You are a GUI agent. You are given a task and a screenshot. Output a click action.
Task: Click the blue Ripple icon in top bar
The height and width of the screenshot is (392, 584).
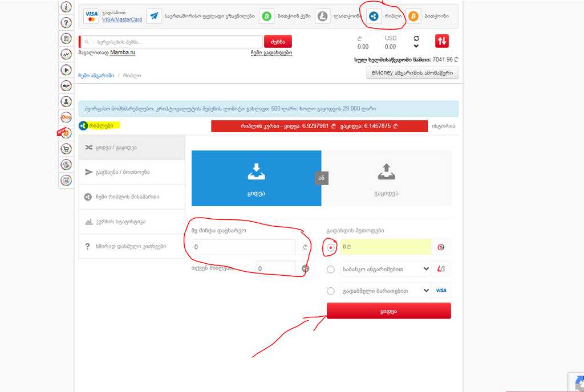[x=374, y=16]
